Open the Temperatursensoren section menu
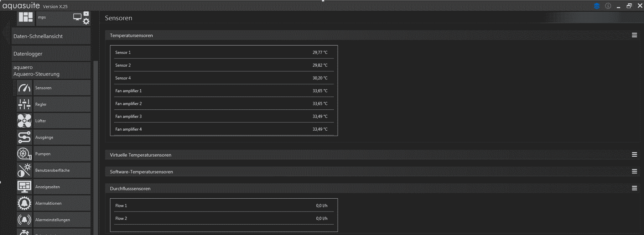Viewport: 644px width, 235px height. pyautogui.click(x=634, y=35)
